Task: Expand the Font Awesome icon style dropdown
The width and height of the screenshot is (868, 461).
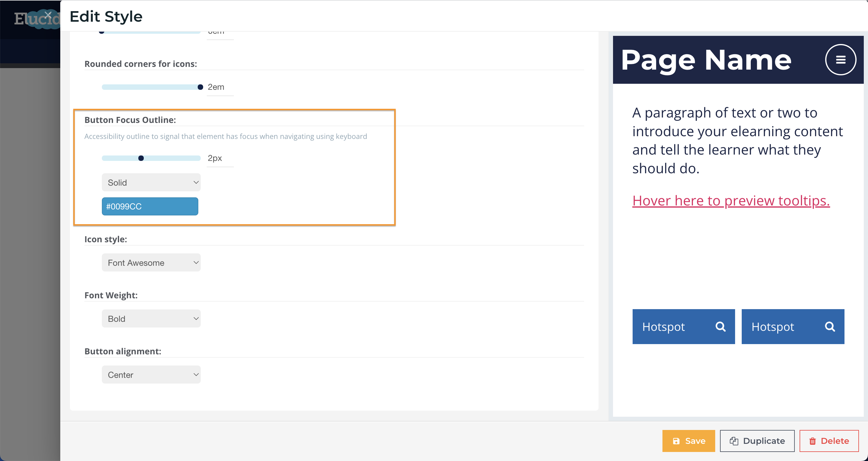Action: click(x=151, y=262)
